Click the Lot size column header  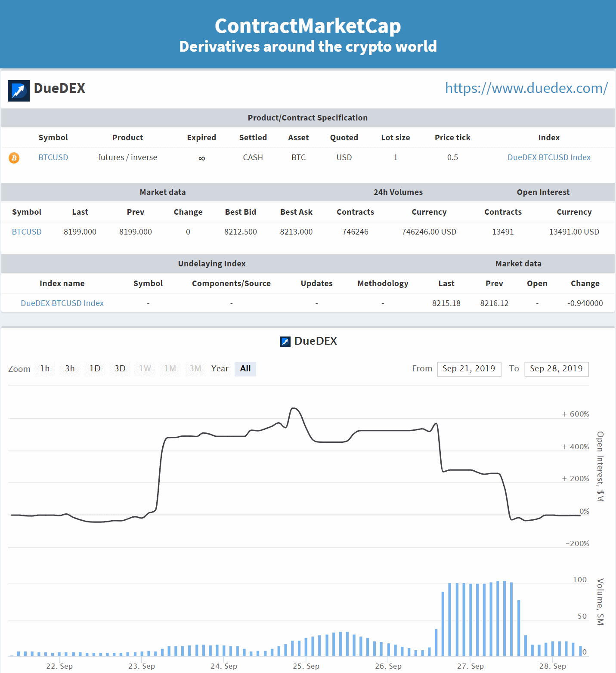(396, 138)
